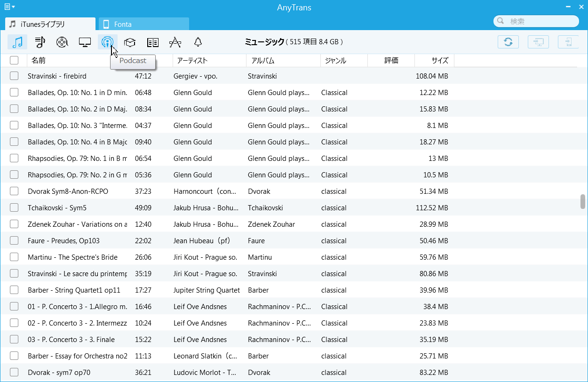Image resolution: width=588 pixels, height=382 pixels.
Task: Click the Zdenek Zouhar album cell
Action: [x=271, y=224]
